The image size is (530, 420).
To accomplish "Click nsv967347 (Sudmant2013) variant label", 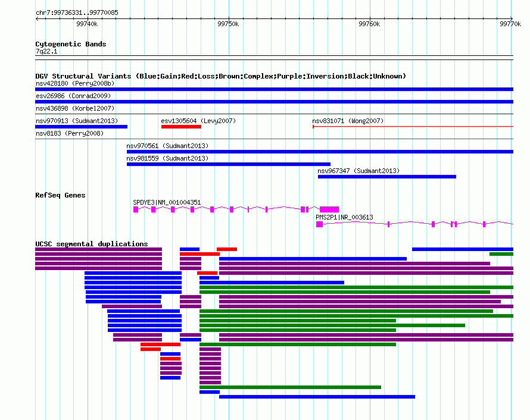I will (358, 171).
